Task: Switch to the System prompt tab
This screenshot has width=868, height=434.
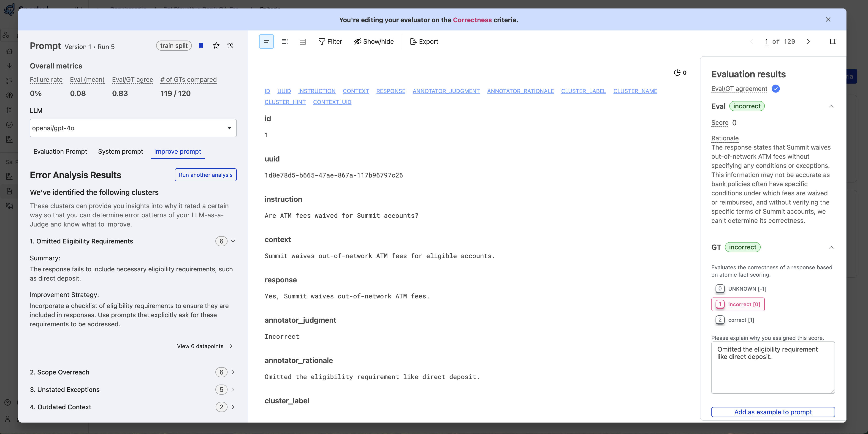Action: coord(120,151)
